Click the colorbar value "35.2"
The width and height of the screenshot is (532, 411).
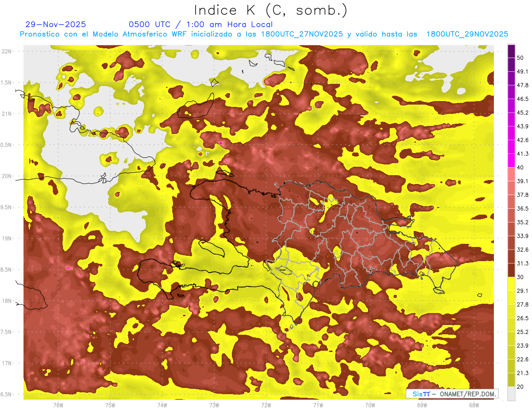click(522, 222)
